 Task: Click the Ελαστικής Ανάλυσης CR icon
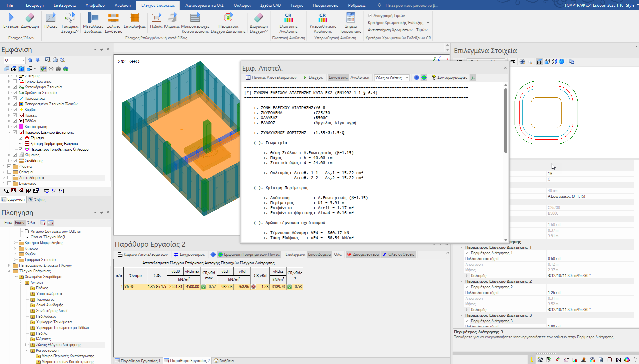[288, 18]
